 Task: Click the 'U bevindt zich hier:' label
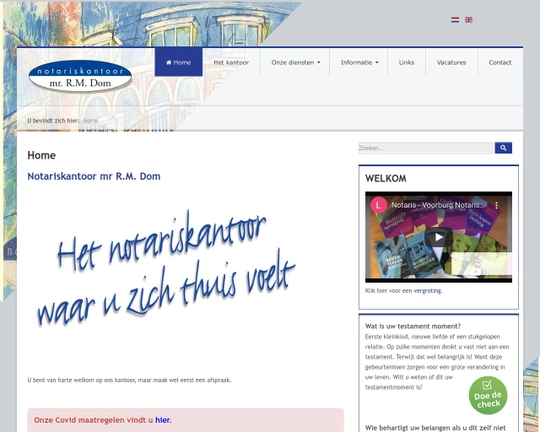coord(53,121)
